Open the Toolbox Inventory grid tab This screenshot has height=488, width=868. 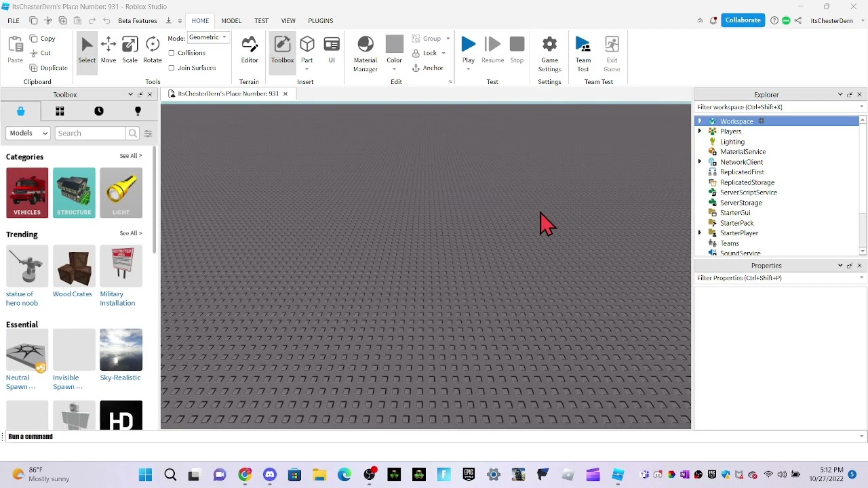coord(60,111)
